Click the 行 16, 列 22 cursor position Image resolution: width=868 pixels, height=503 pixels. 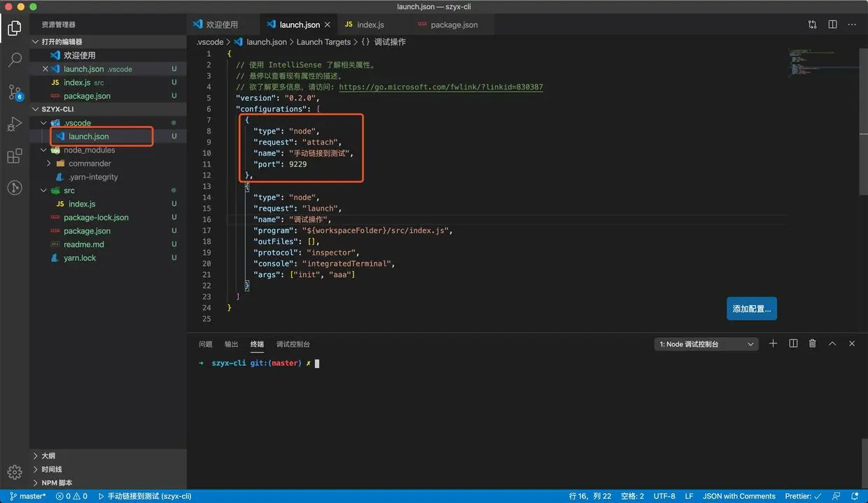coord(589,496)
